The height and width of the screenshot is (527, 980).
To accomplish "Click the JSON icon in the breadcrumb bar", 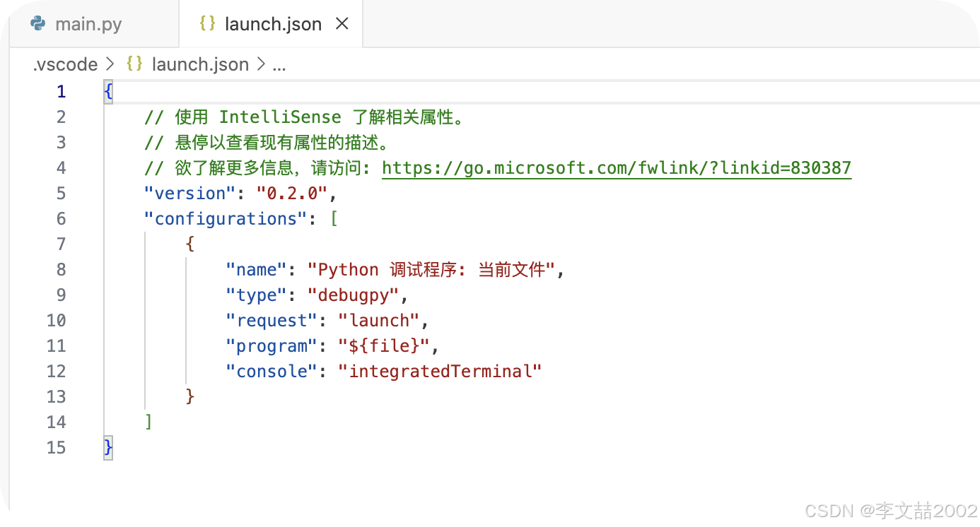I will coord(134,64).
